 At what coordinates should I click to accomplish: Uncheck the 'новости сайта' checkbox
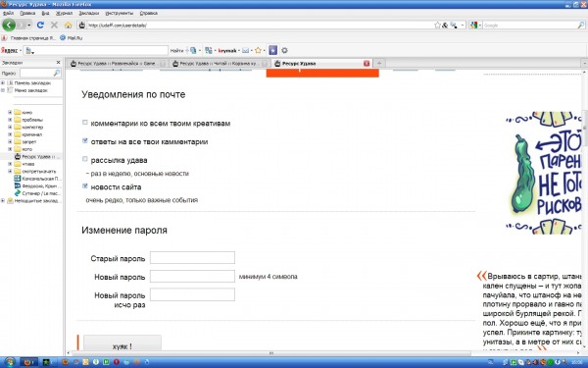click(84, 185)
